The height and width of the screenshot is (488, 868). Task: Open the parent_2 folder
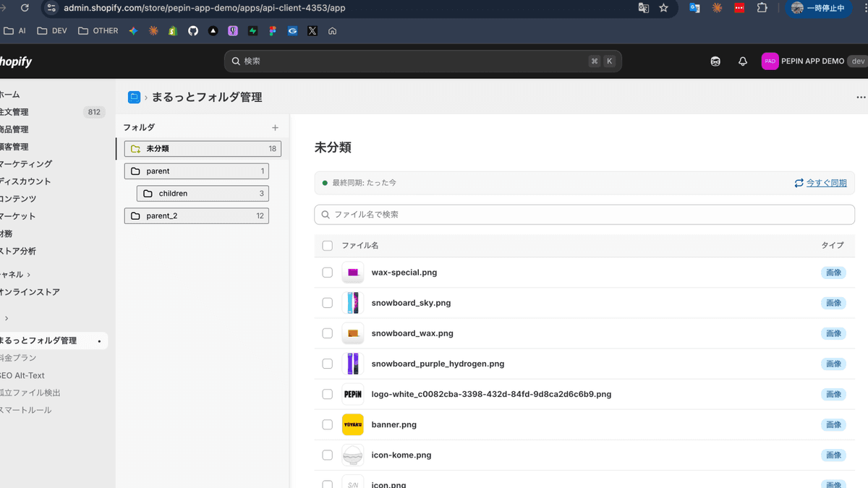(196, 216)
